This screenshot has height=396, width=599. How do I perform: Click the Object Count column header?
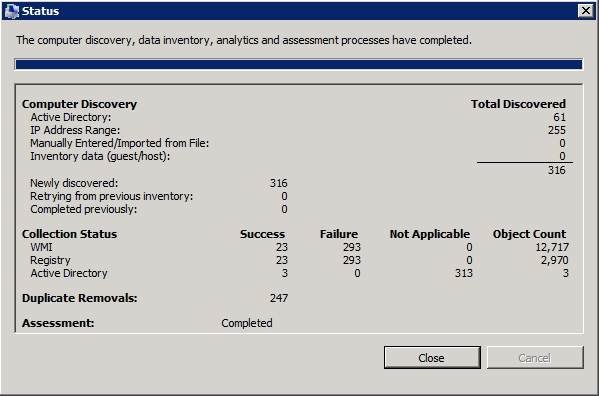(529, 234)
